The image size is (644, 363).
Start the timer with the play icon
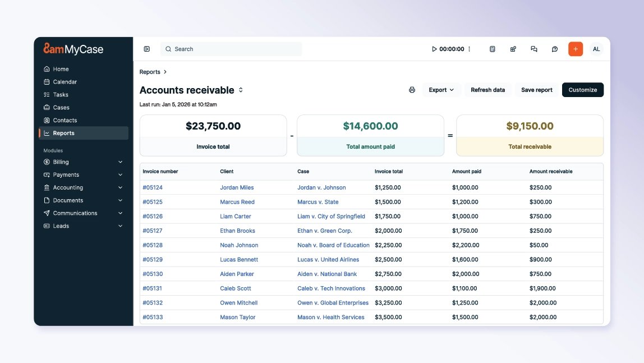coord(434,49)
